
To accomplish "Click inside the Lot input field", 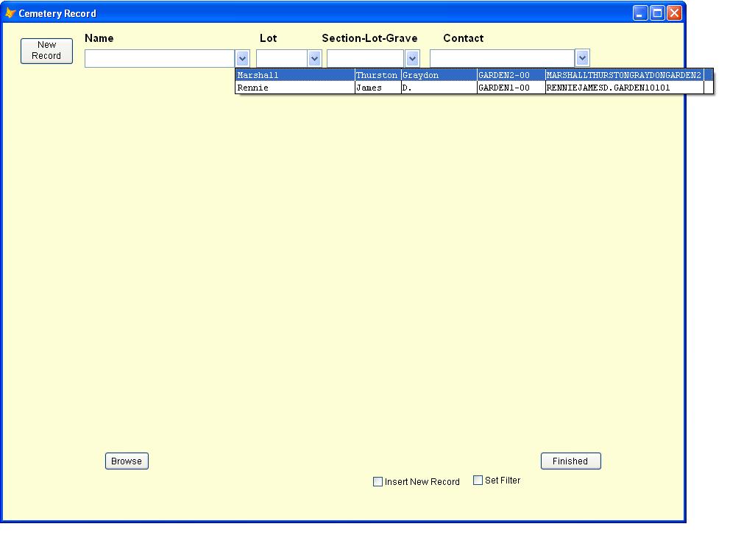I will (x=282, y=59).
